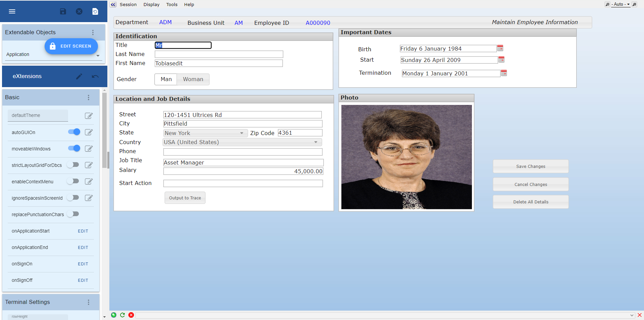Image resolution: width=644 pixels, height=320 pixels.
Task: Click the Save Changes button
Action: pyautogui.click(x=530, y=167)
